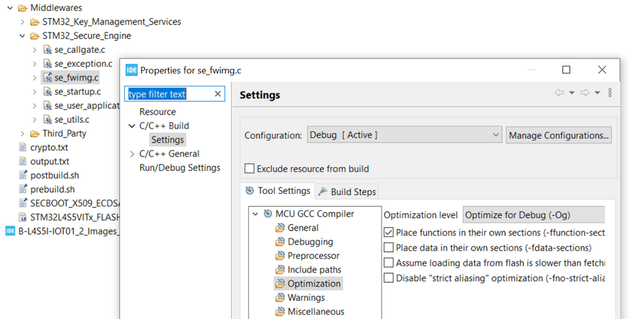Viewport: 644px width, 319px height.
Task: Open the Optimization level dropdown
Action: [x=534, y=215]
